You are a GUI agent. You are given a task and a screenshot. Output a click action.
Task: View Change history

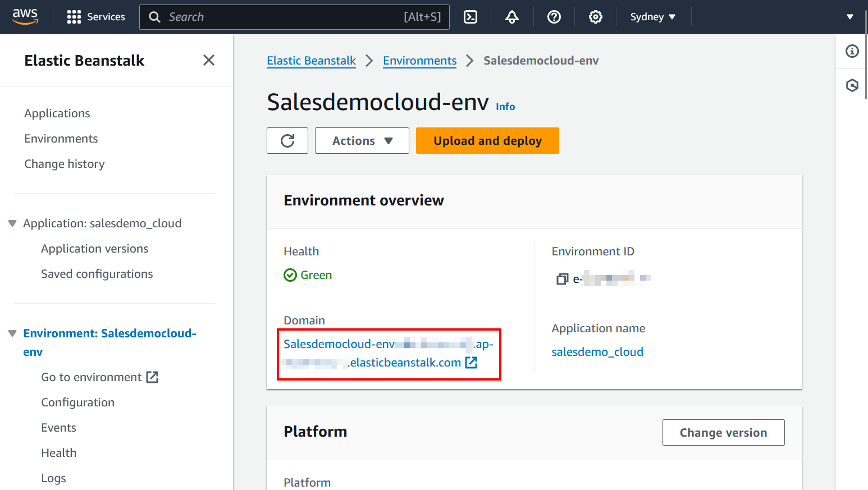(64, 163)
